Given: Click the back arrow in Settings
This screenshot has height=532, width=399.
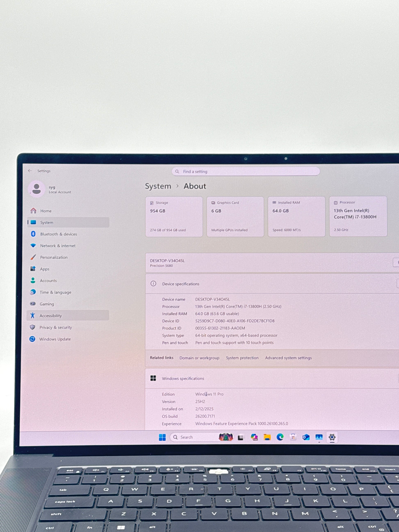Looking at the screenshot, I should tap(30, 171).
